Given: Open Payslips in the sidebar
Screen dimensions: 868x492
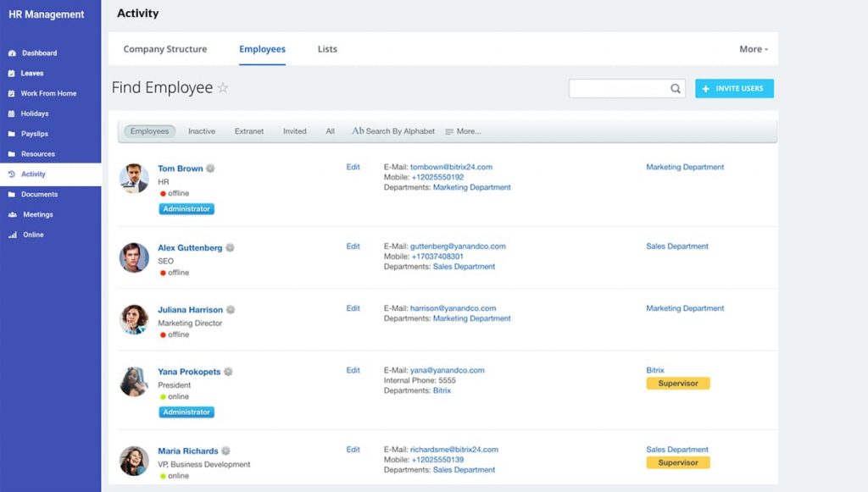Looking at the screenshot, I should [36, 133].
